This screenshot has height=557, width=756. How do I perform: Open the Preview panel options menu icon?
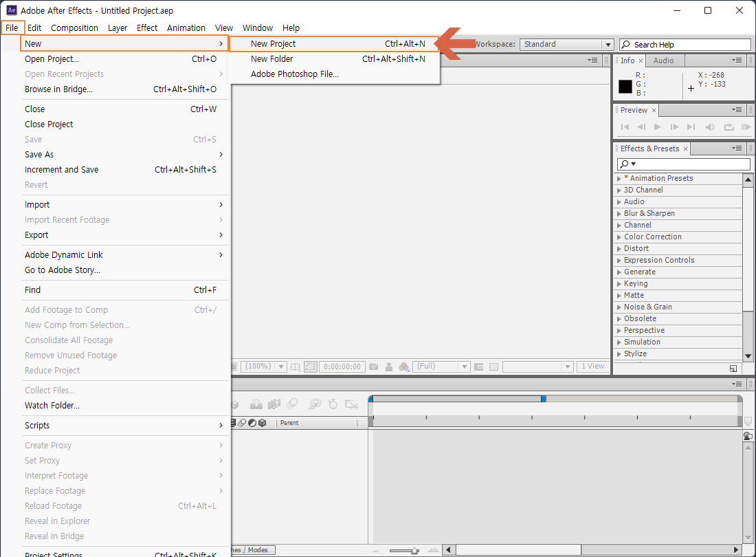pyautogui.click(x=737, y=110)
